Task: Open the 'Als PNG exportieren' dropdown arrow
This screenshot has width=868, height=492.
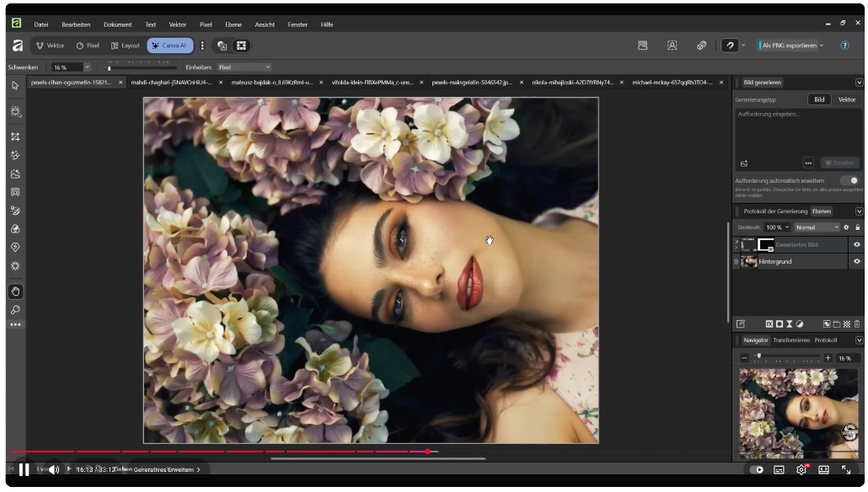Action: coord(822,45)
